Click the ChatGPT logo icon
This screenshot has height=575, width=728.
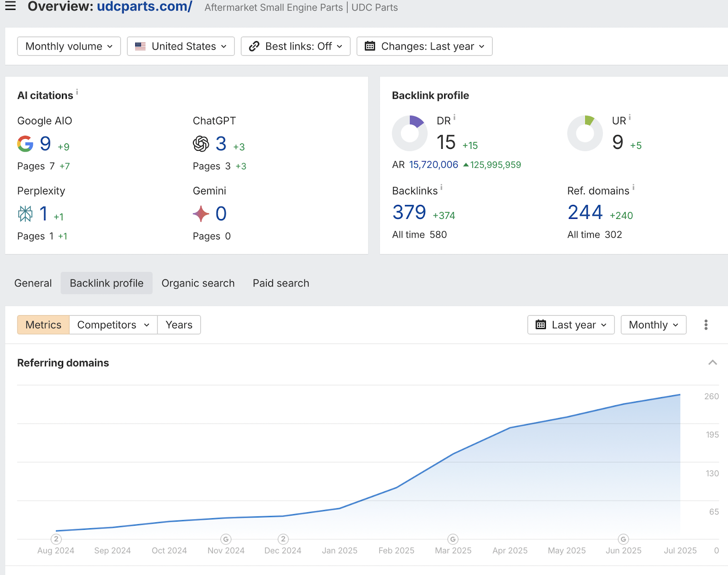tap(201, 144)
